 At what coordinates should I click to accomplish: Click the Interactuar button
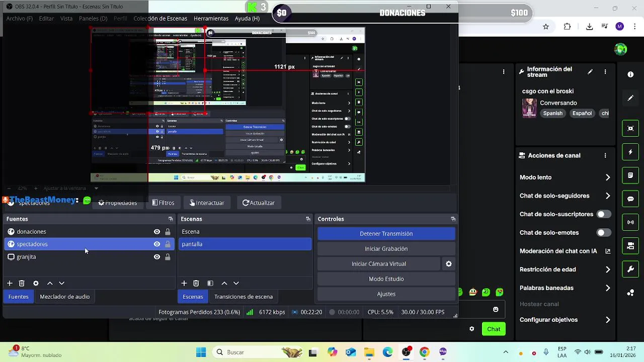coord(207,203)
